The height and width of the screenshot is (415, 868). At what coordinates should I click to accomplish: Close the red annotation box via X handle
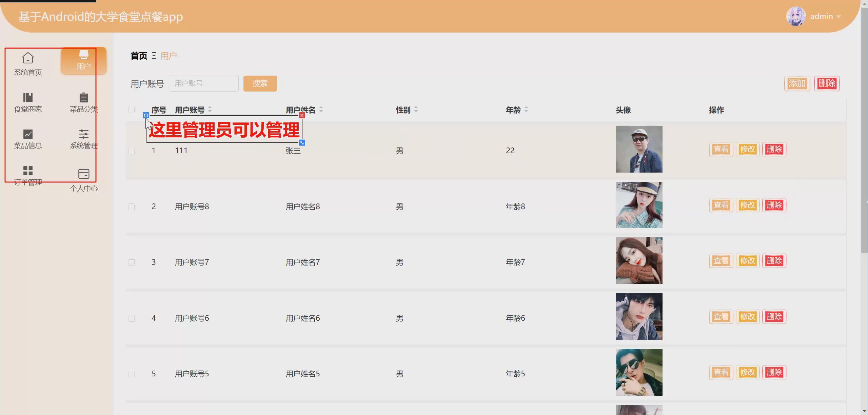tap(302, 115)
